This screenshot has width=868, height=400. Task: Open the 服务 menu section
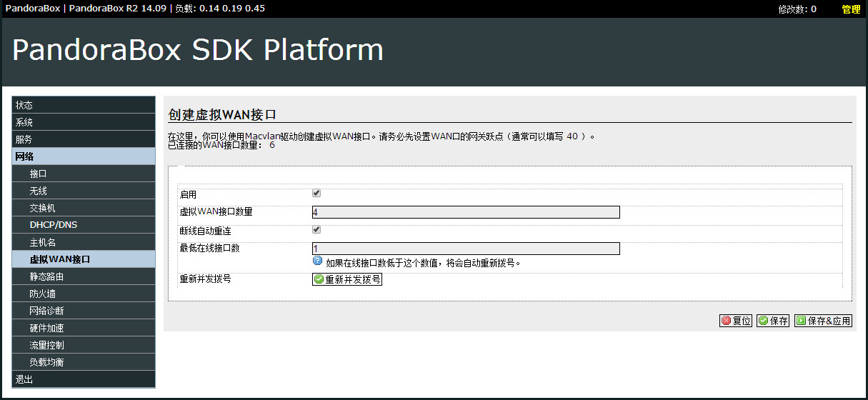(84, 139)
